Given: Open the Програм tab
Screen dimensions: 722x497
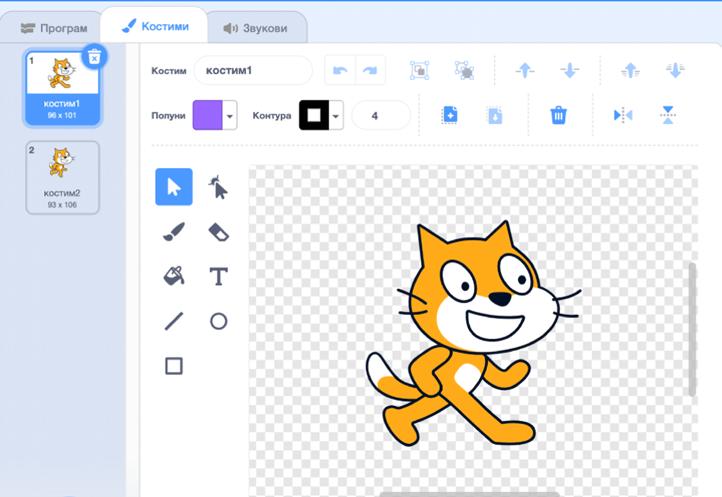Looking at the screenshot, I should (x=54, y=28).
